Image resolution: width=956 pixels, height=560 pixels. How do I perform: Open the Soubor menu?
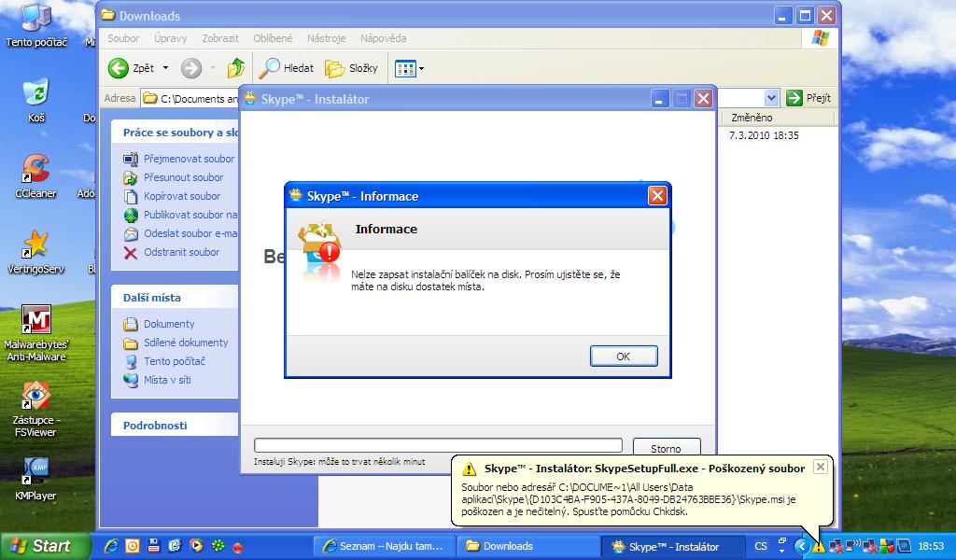(x=123, y=37)
